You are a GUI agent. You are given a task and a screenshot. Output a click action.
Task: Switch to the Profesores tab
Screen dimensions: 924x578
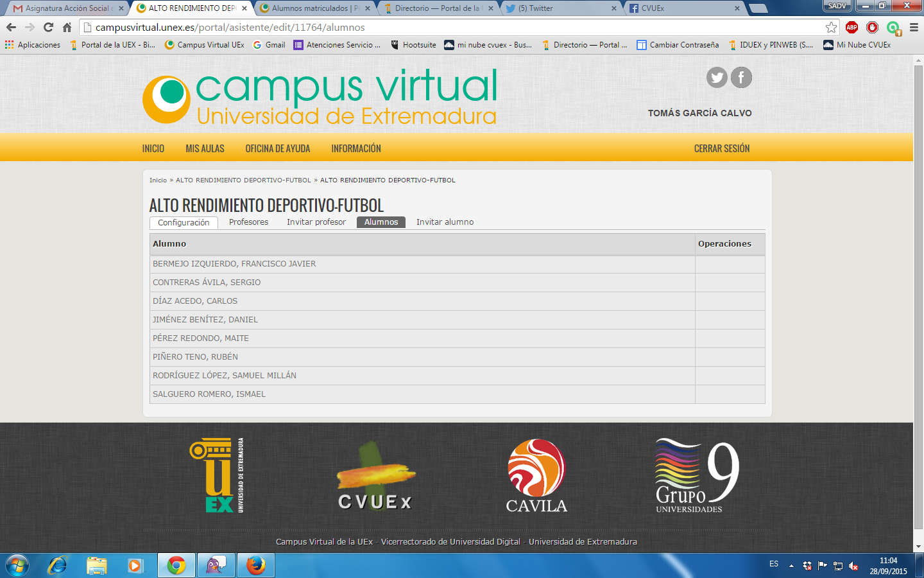point(248,222)
